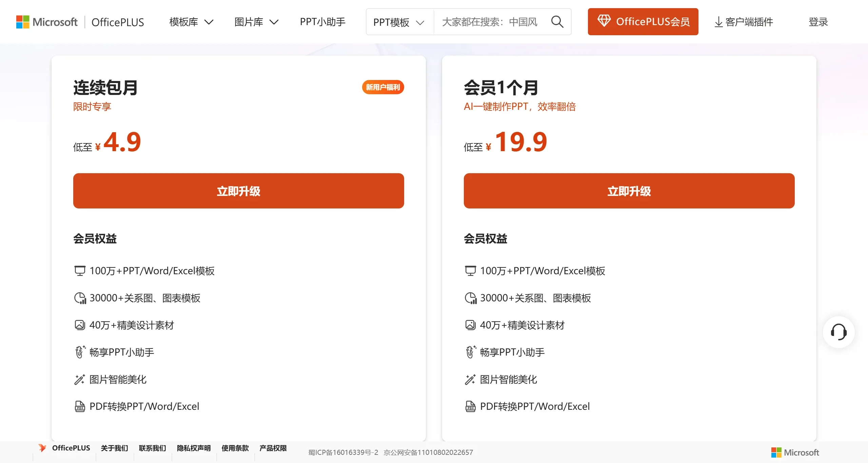Click the diamond icon on OfficePLUS会员 button
This screenshot has width=868, height=463.
[605, 21]
